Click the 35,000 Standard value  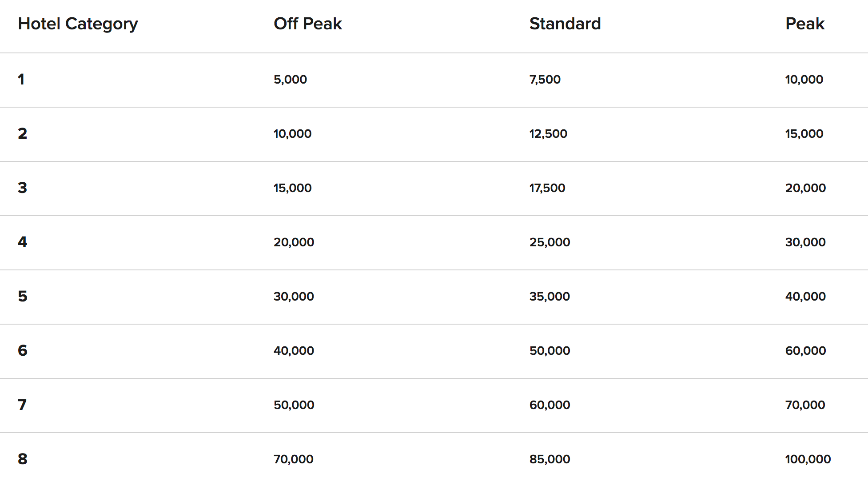coord(549,297)
